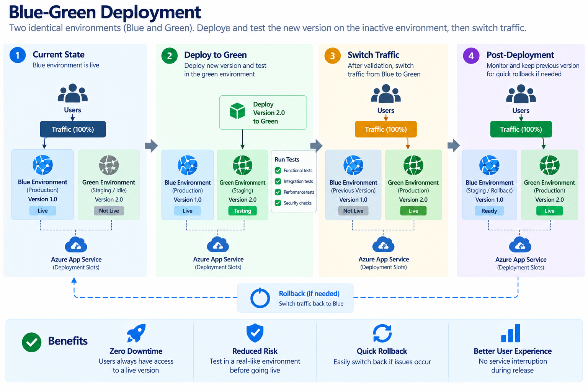This screenshot has width=588, height=392.
Task: Click the Better User Experience bar chart icon
Action: point(511,333)
